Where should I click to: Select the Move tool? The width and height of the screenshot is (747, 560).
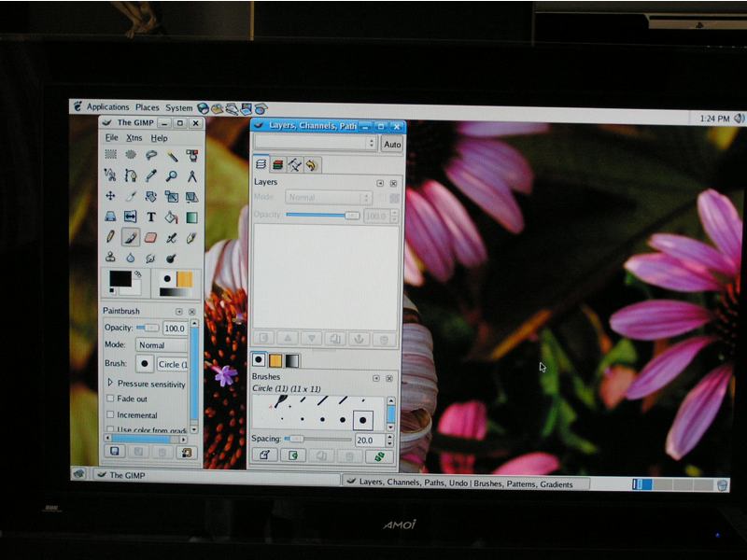tap(110, 196)
